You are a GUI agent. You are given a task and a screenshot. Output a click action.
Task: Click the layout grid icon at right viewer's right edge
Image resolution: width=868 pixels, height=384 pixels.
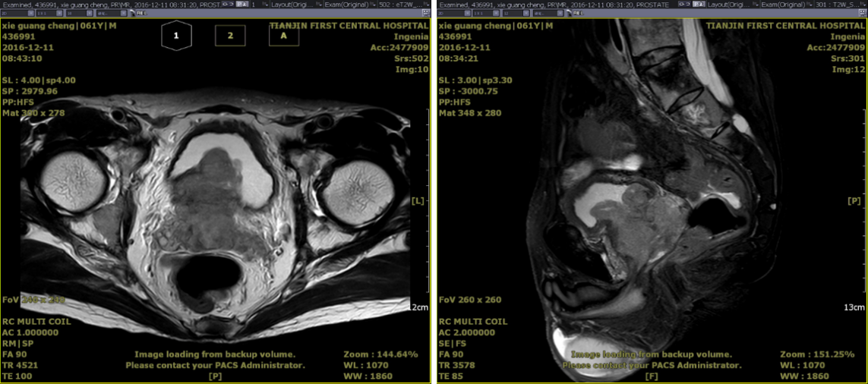click(862, 13)
